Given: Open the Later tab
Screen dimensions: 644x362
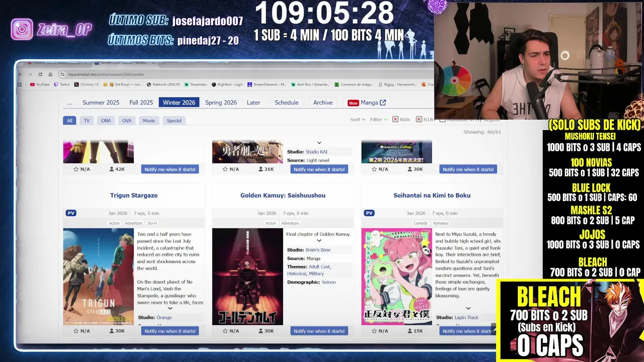Looking at the screenshot, I should coord(254,103).
